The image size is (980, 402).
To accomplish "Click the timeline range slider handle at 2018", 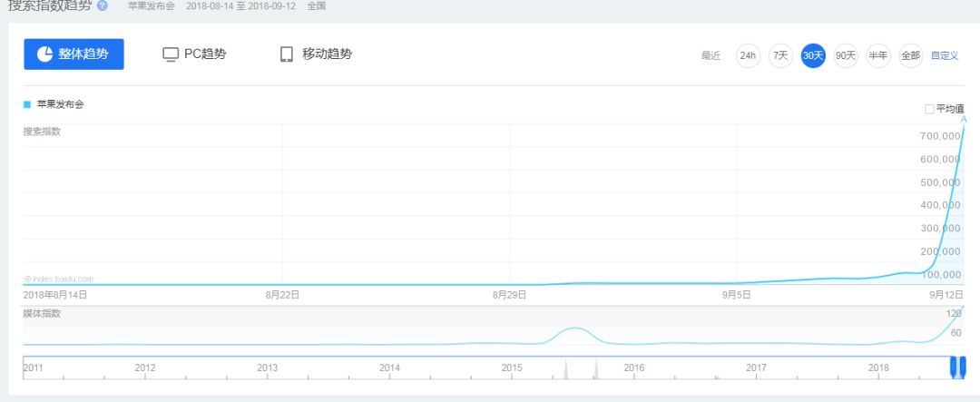I will (x=957, y=367).
